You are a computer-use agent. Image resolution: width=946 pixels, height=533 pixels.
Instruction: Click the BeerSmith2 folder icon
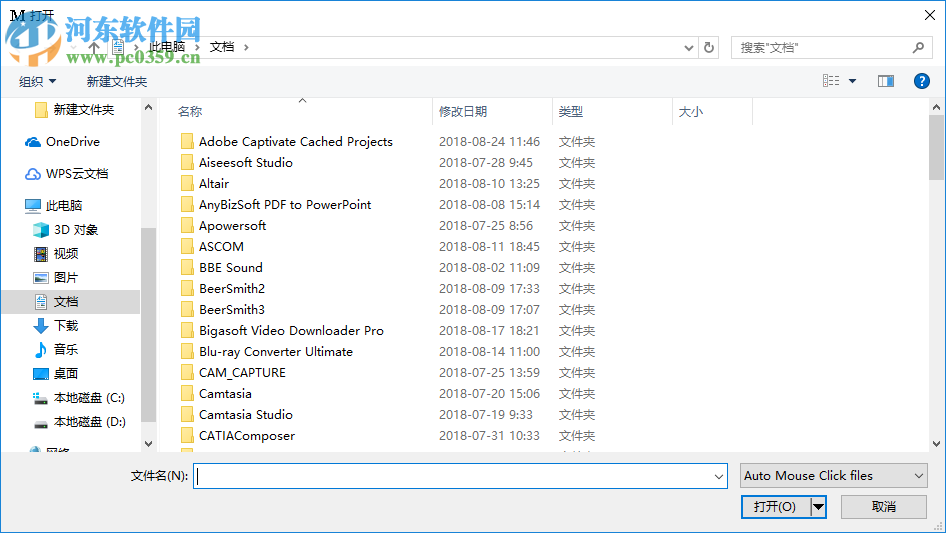click(187, 289)
